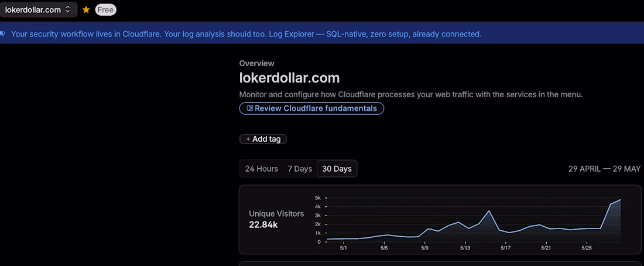This screenshot has width=644, height=266.
Task: Click the 5/1 label on the chart axis
Action: click(344, 248)
